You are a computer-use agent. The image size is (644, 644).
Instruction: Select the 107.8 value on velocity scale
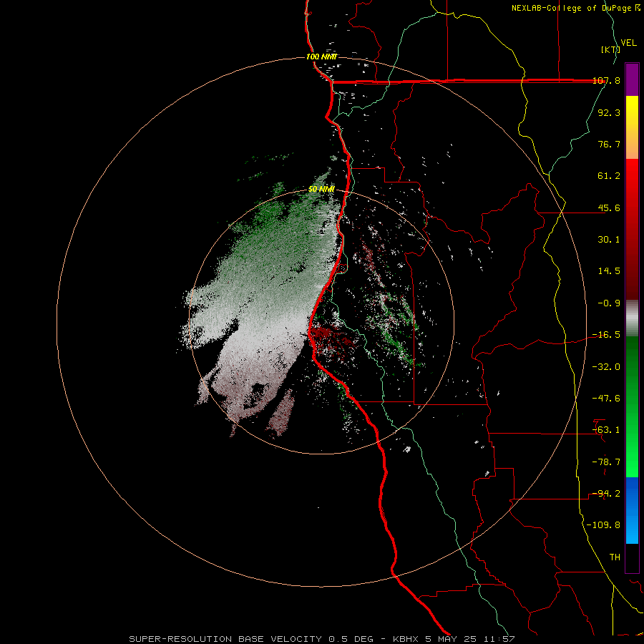coord(606,81)
